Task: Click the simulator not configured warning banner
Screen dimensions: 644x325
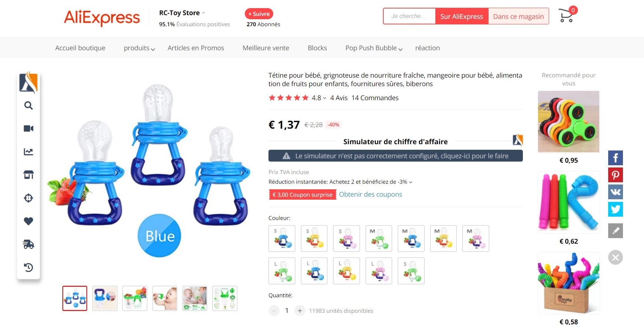Action: [x=395, y=156]
